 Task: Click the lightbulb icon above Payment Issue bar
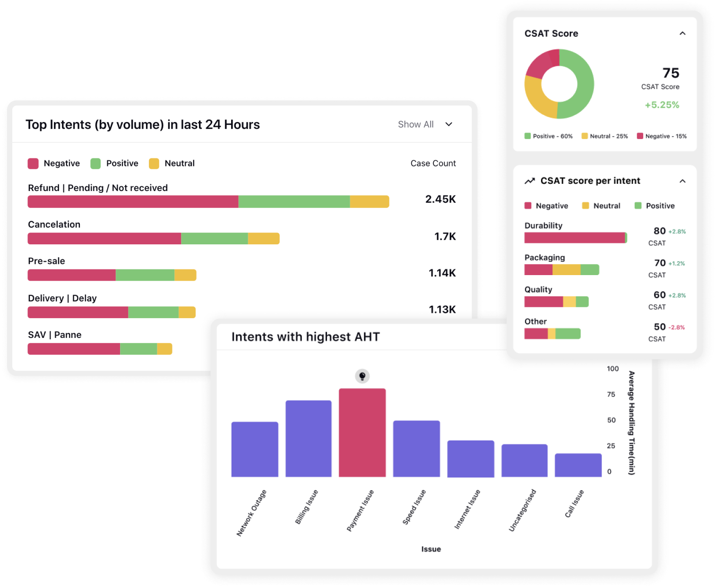(x=362, y=376)
